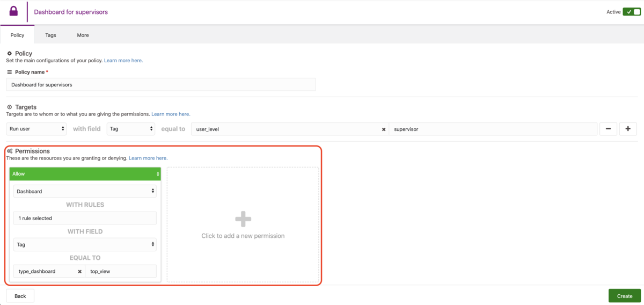The width and height of the screenshot is (644, 305).
Task: Open the Run user dropdown
Action: [36, 129]
